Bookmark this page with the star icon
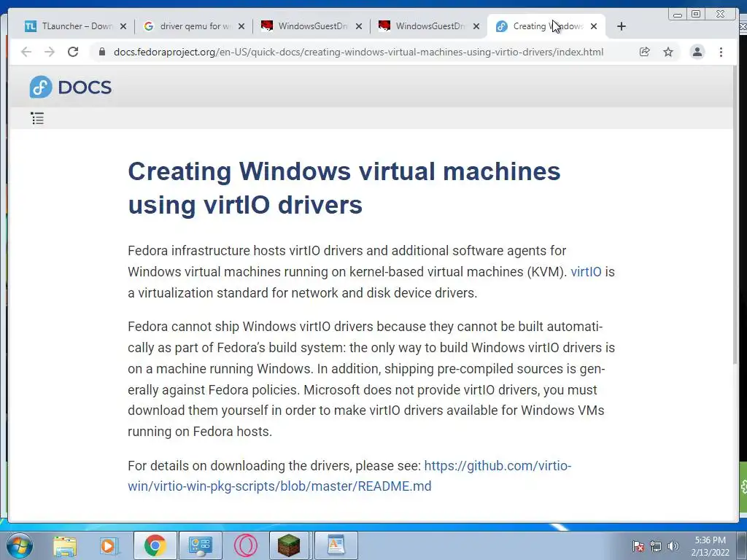Viewport: 747px width, 560px height. tap(668, 52)
